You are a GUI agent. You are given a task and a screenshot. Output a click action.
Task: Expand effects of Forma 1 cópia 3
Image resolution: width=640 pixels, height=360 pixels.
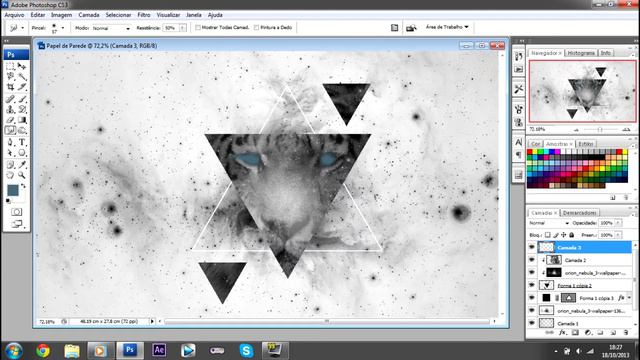click(629, 298)
